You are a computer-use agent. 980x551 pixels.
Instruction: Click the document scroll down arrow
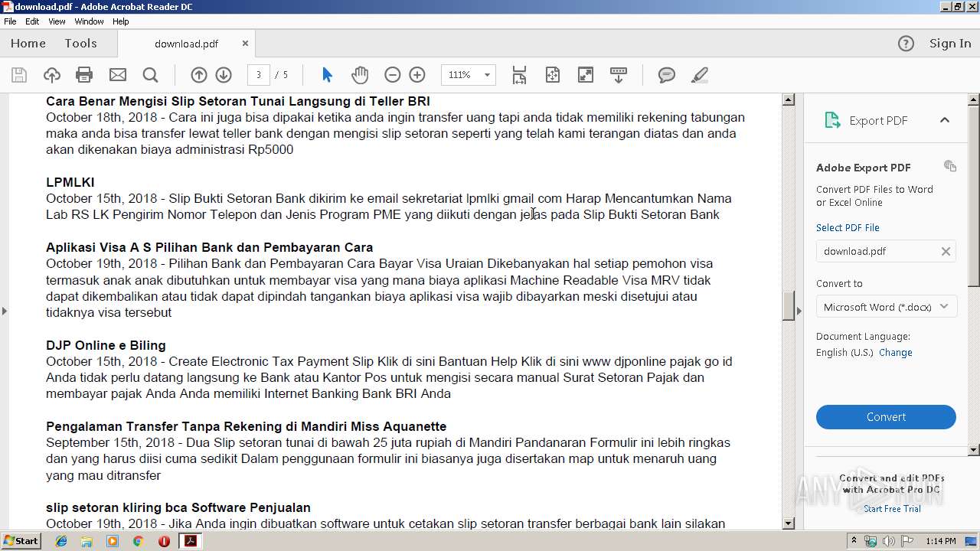pyautogui.click(x=789, y=523)
